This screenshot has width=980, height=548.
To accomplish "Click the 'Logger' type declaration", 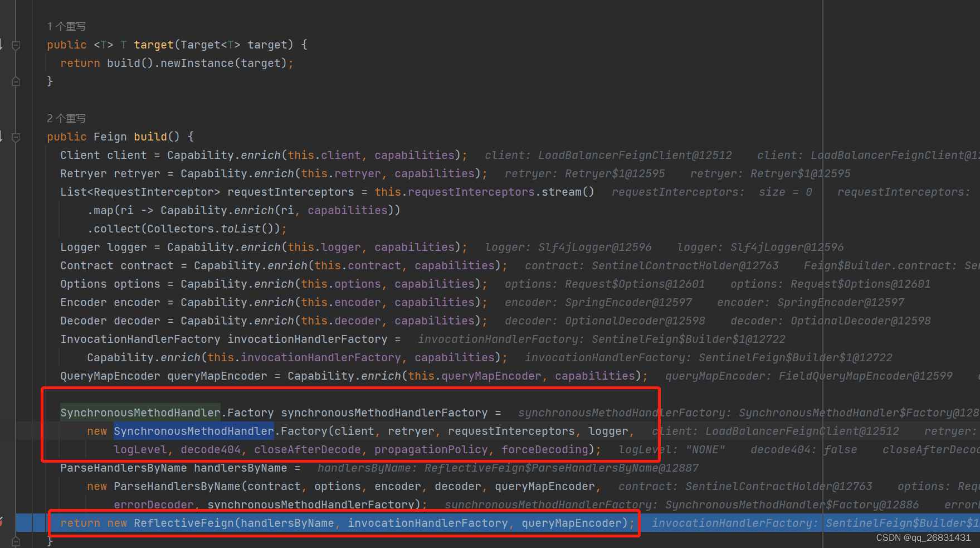I will (80, 247).
